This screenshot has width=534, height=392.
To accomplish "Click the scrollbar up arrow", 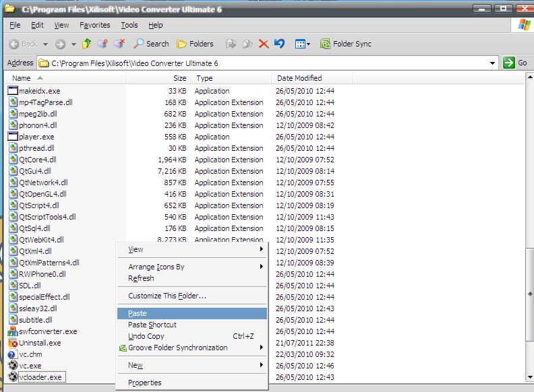I will pos(529,77).
